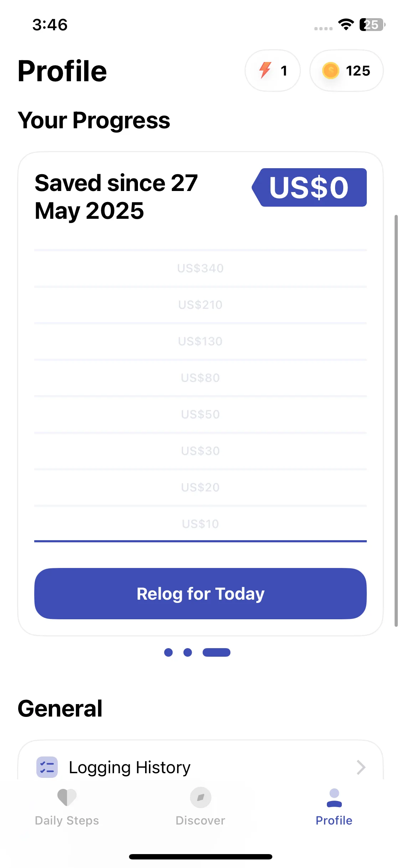This screenshot has width=401, height=868.
Task: Tap the lightning bolt streak icon
Action: click(x=265, y=70)
